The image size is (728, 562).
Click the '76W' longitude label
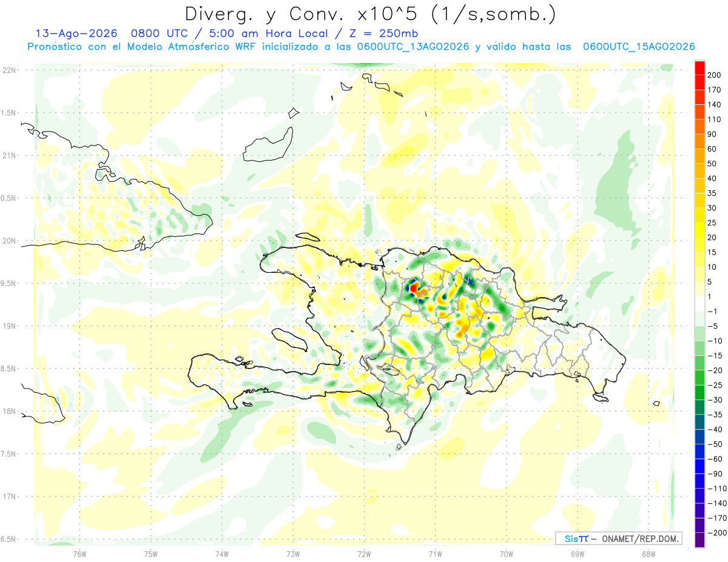click(80, 553)
